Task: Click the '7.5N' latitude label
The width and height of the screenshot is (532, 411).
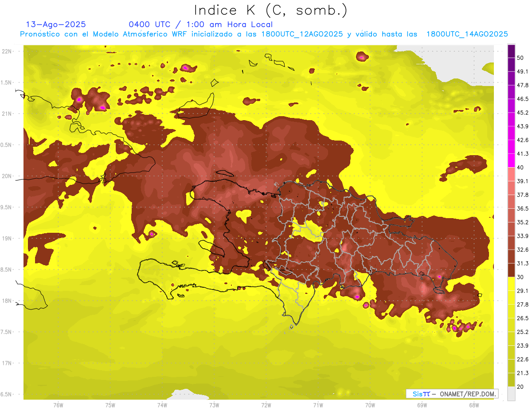Action: (x=6, y=332)
